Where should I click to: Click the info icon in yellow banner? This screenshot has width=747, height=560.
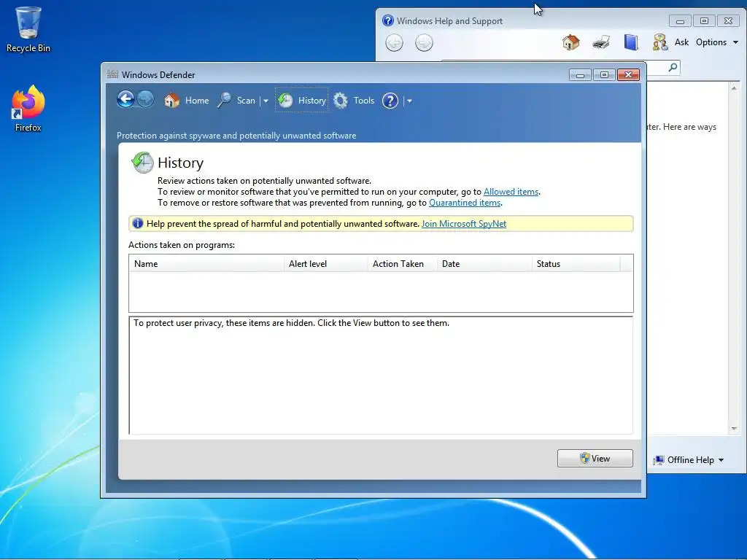tap(138, 223)
